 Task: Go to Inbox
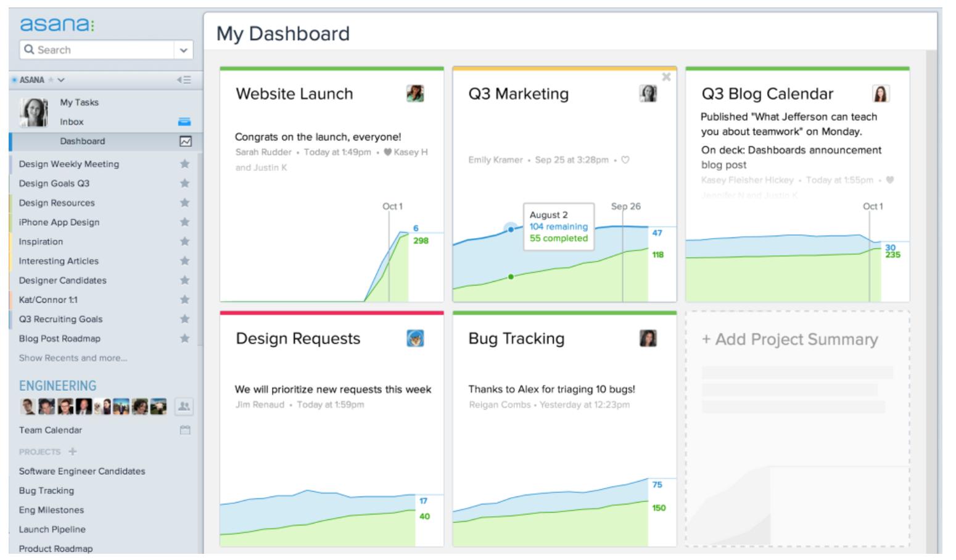click(x=72, y=122)
